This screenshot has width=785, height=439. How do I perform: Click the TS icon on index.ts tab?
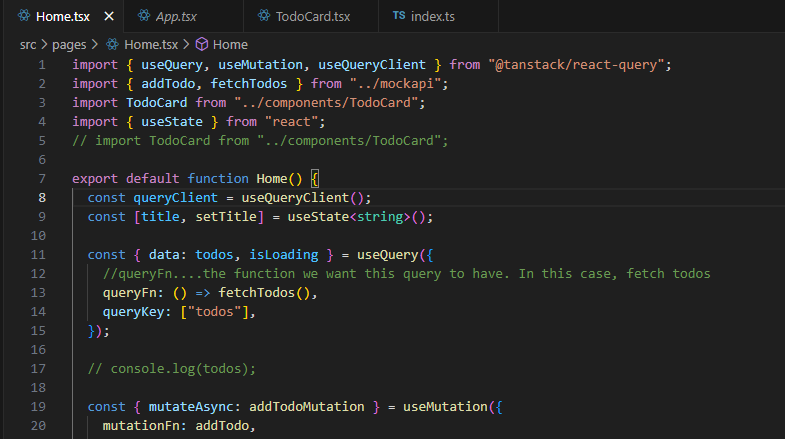coord(399,16)
